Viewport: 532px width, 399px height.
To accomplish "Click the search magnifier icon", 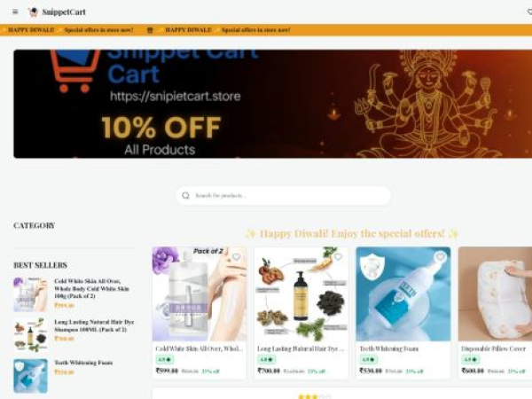I will [185, 195].
